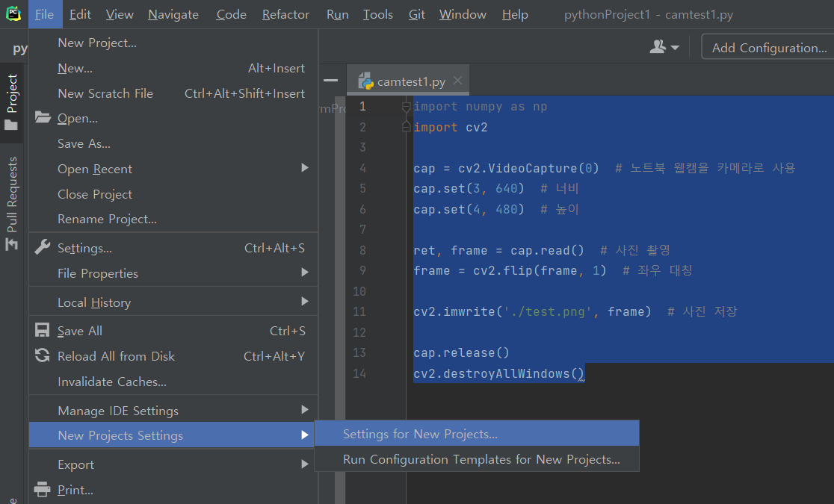Click the './test.png' string literal
The height and width of the screenshot is (504, 834).
pyautogui.click(x=548, y=311)
